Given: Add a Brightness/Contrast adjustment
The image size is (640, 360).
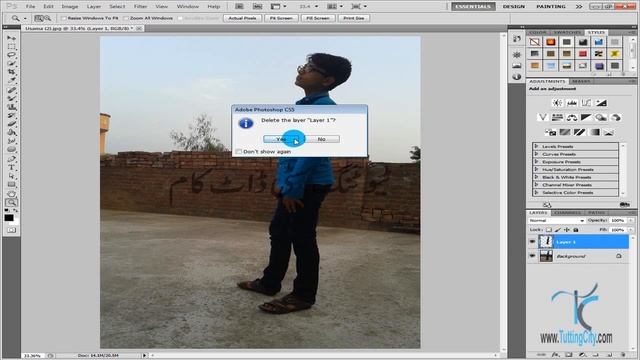Looking at the screenshot, I should pos(557,103).
